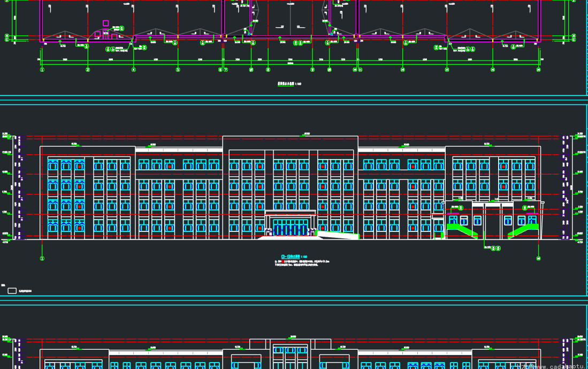Click grid bubble 1 under the roof plan
This screenshot has width=588, height=369.
pyautogui.click(x=42, y=70)
